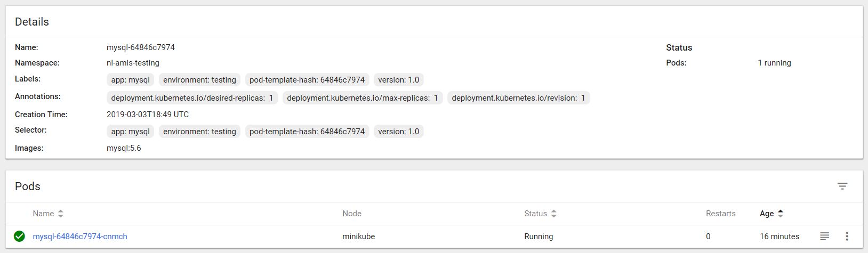The width and height of the screenshot is (868, 253).
Task: Click the Name column header
Action: point(43,214)
